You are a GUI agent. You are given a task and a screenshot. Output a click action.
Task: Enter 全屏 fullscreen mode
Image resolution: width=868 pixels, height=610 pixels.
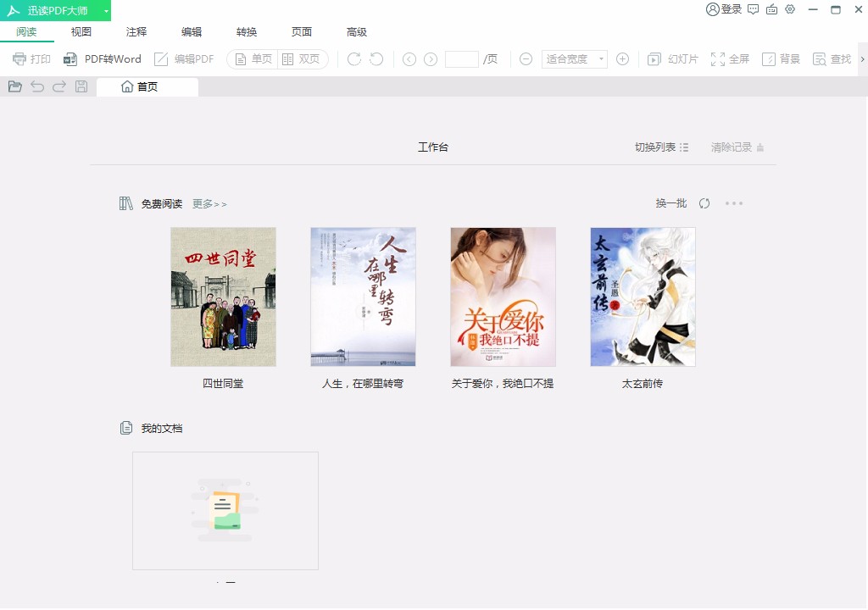pyautogui.click(x=730, y=59)
